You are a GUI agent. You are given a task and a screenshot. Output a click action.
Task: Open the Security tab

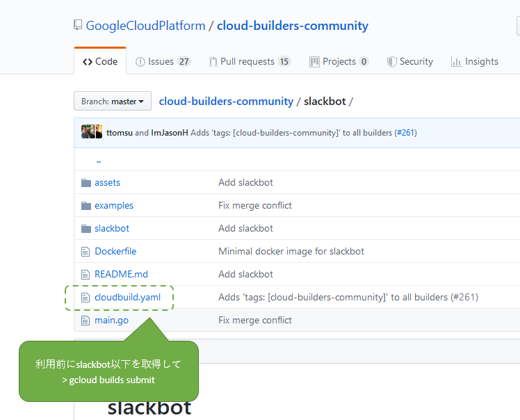tap(410, 61)
